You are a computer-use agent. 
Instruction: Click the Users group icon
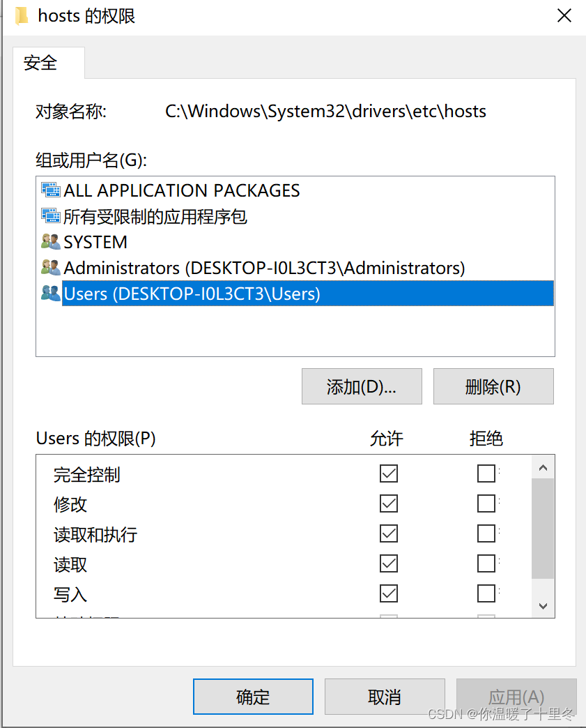coord(49,294)
